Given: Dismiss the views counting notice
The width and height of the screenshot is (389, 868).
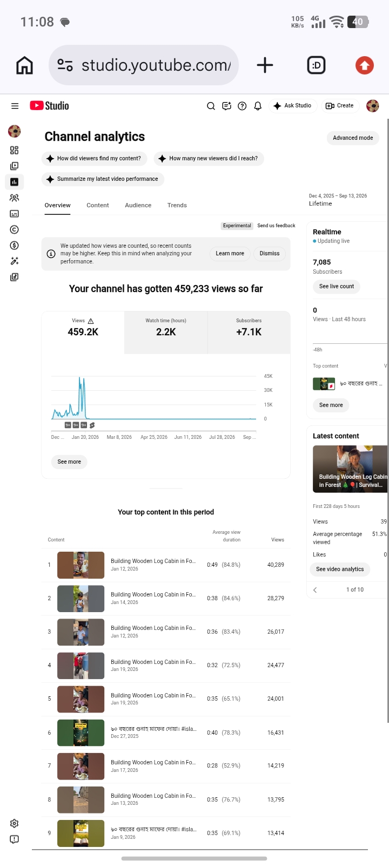Looking at the screenshot, I should click(x=270, y=254).
